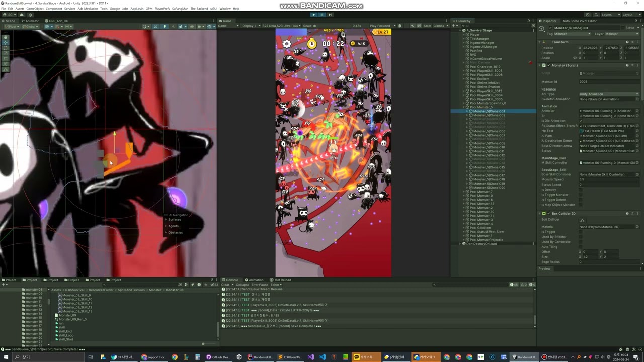Toggle the GameObject active checkbox in Inspector
Image resolution: width=644 pixels, height=362 pixels.
pos(550,28)
